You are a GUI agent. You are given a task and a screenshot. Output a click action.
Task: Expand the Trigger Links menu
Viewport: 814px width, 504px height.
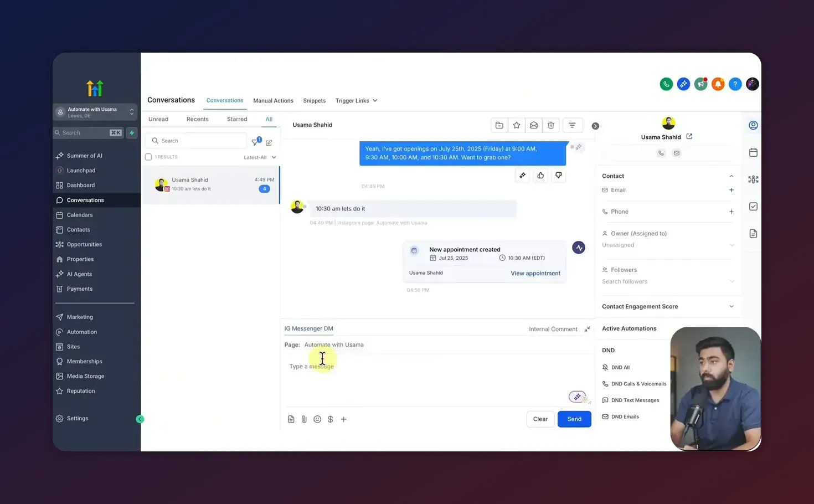point(356,100)
